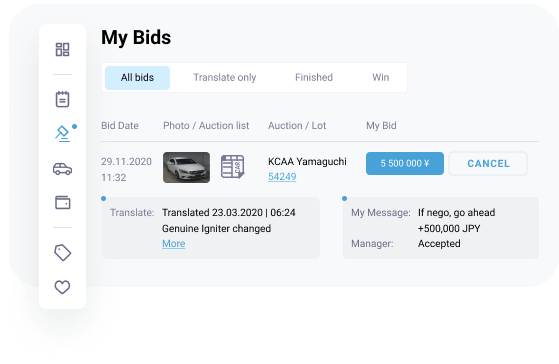
Task: Switch to the All bids tab
Action: (x=137, y=78)
